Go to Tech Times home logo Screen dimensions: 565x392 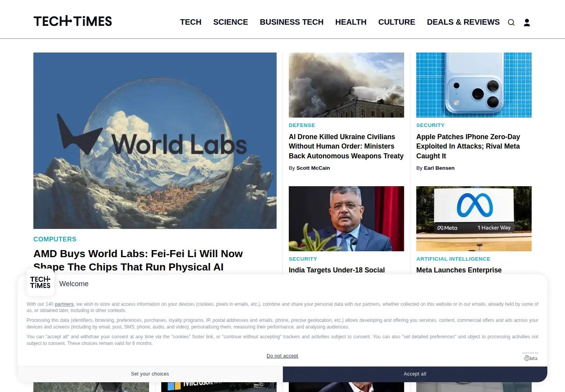click(x=73, y=21)
